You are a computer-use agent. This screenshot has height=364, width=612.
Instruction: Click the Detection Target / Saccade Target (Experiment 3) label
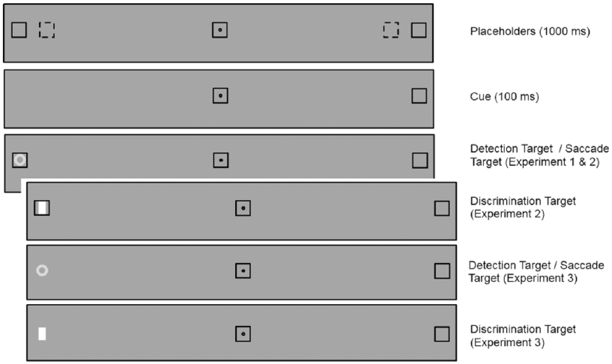coord(536,271)
